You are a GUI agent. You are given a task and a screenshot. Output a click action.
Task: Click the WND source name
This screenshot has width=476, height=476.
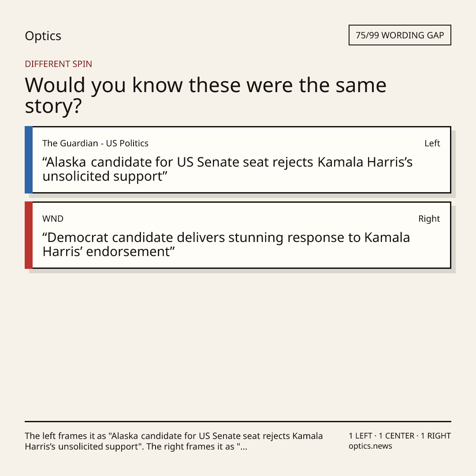coord(53,219)
